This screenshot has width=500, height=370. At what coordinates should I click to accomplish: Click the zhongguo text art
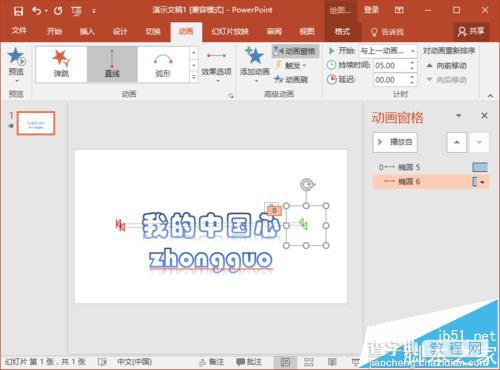pos(211,260)
